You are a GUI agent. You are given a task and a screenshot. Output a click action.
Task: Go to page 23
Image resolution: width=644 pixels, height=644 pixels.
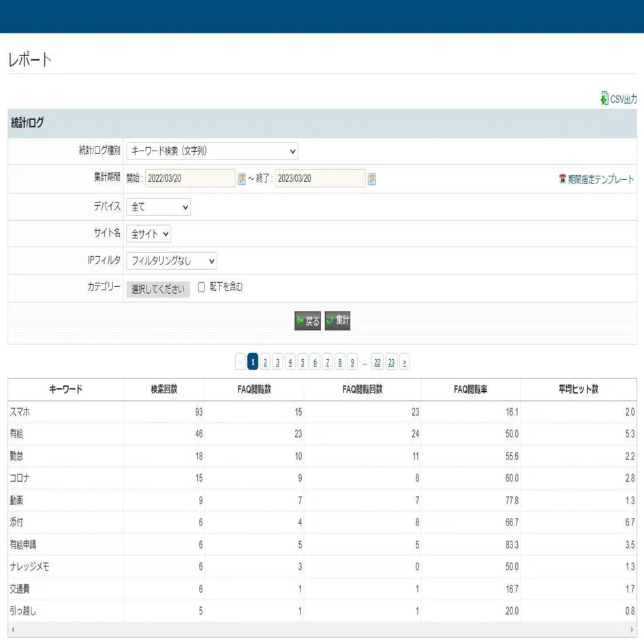point(391,362)
